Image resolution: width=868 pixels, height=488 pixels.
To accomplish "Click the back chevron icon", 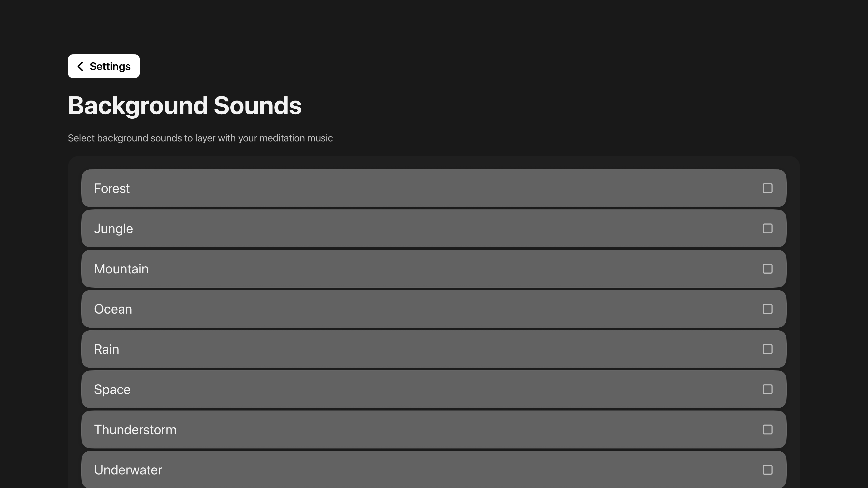I will tap(80, 66).
